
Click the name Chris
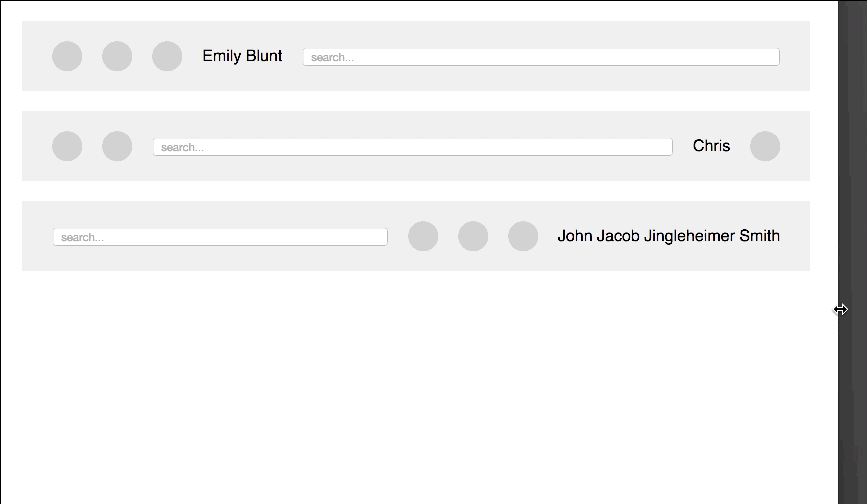[x=711, y=146]
